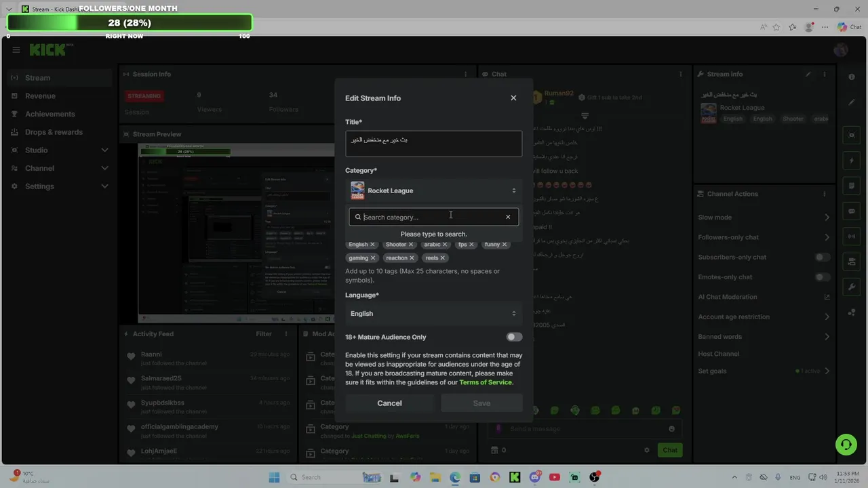The height and width of the screenshot is (488, 868).
Task: Open Slow mode settings
Action: (x=764, y=218)
